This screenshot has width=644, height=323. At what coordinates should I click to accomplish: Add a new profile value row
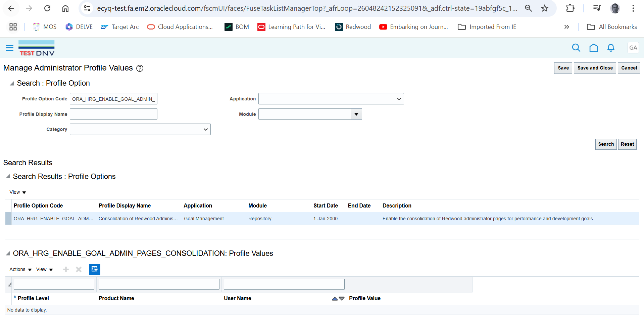(66, 269)
